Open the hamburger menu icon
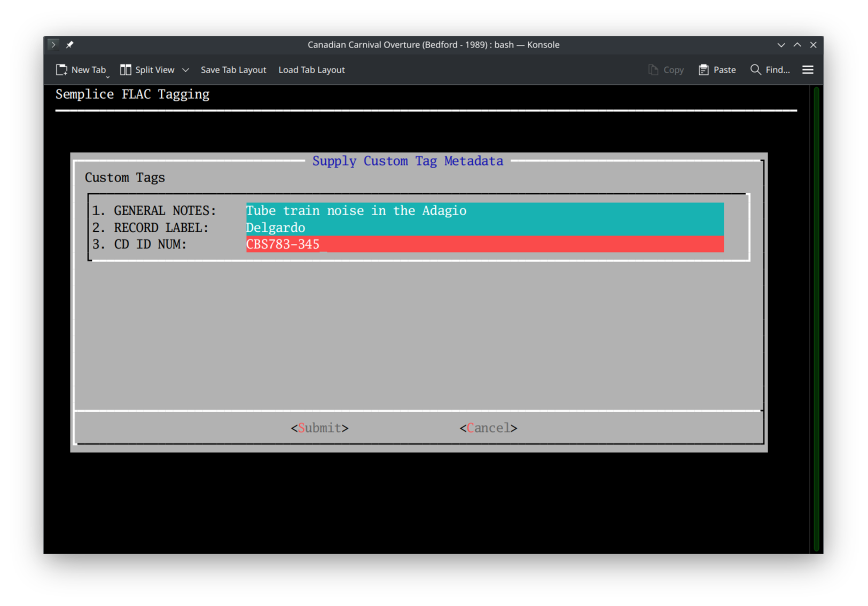Viewport: 868px width, 606px height. coord(808,69)
